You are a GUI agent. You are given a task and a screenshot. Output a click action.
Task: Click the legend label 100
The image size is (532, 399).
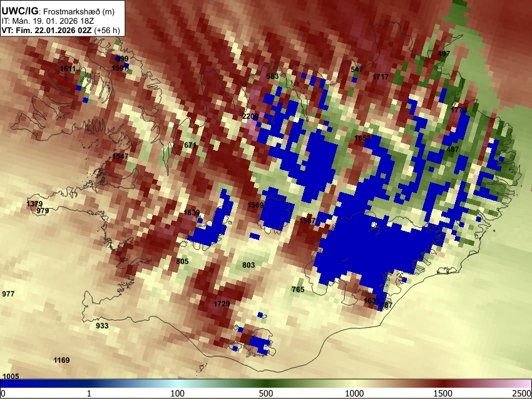pos(178,393)
